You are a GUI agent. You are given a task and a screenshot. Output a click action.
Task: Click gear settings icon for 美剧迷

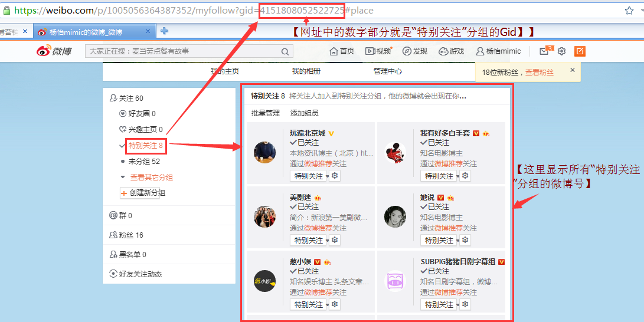(x=335, y=241)
